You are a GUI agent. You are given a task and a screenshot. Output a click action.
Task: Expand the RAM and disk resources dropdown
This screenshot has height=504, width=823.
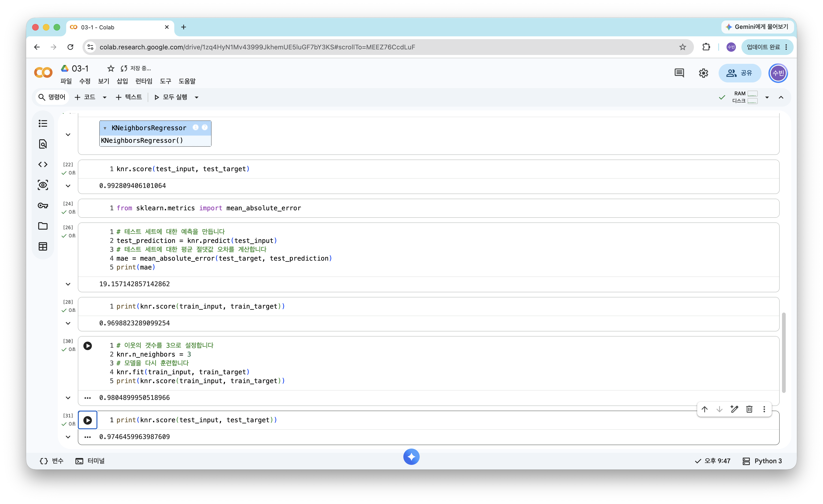pyautogui.click(x=767, y=97)
